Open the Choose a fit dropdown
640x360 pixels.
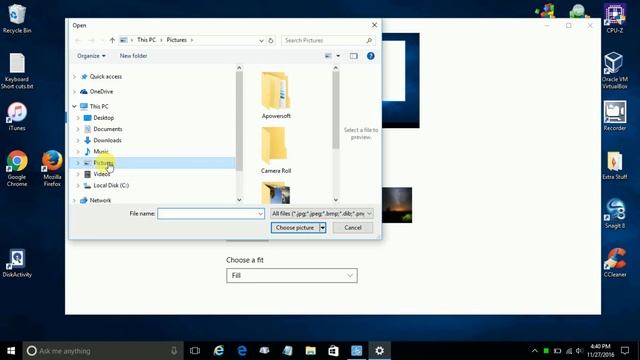pyautogui.click(x=292, y=276)
